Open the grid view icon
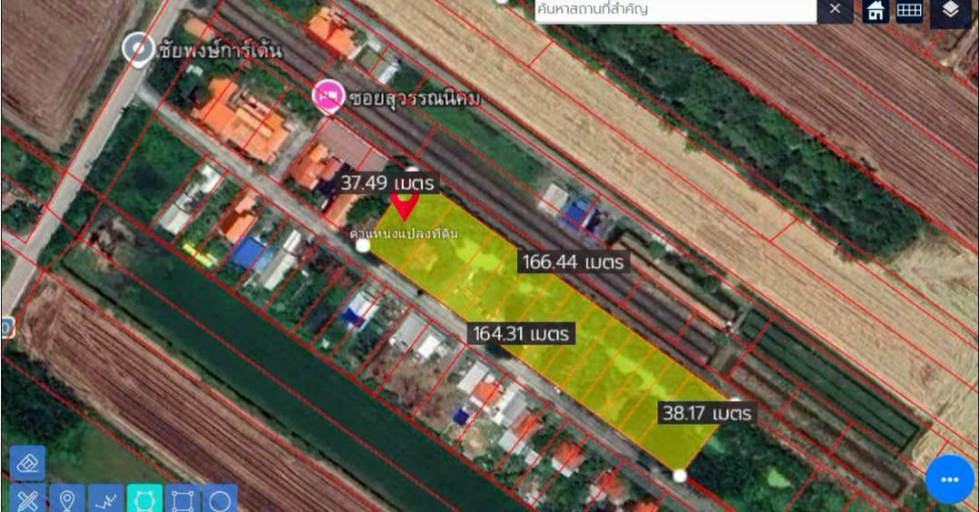This screenshot has height=512, width=980. point(909,11)
